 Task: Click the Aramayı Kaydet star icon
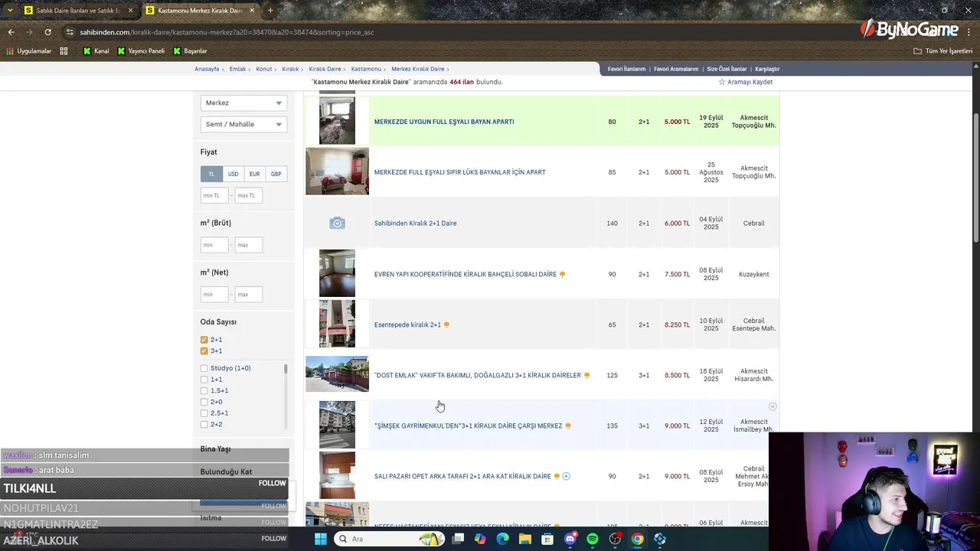coord(721,82)
